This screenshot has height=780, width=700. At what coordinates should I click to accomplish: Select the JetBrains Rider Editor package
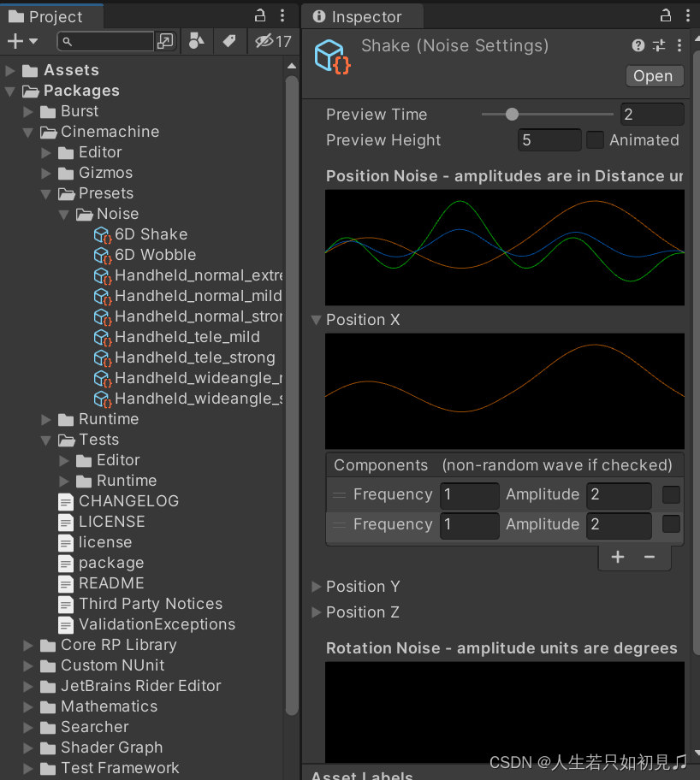click(130, 685)
